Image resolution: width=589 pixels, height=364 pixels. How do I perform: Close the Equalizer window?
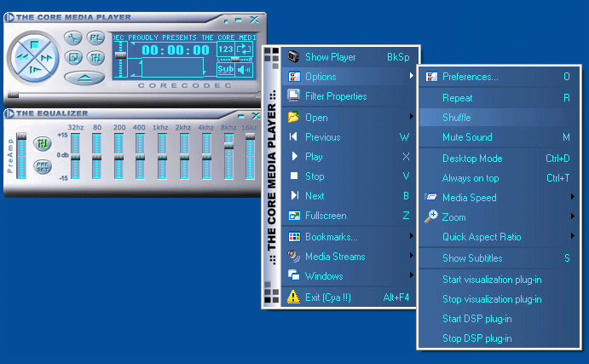coord(256,116)
